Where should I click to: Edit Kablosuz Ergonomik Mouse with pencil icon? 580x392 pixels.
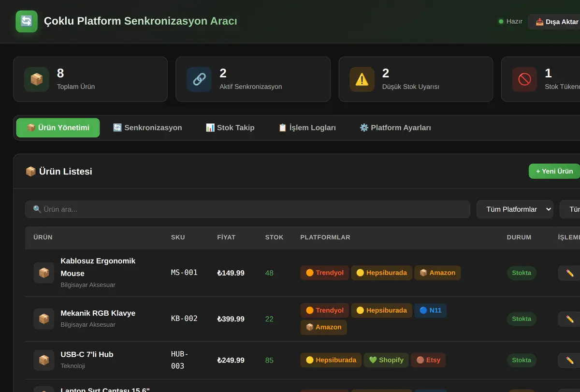pyautogui.click(x=569, y=273)
